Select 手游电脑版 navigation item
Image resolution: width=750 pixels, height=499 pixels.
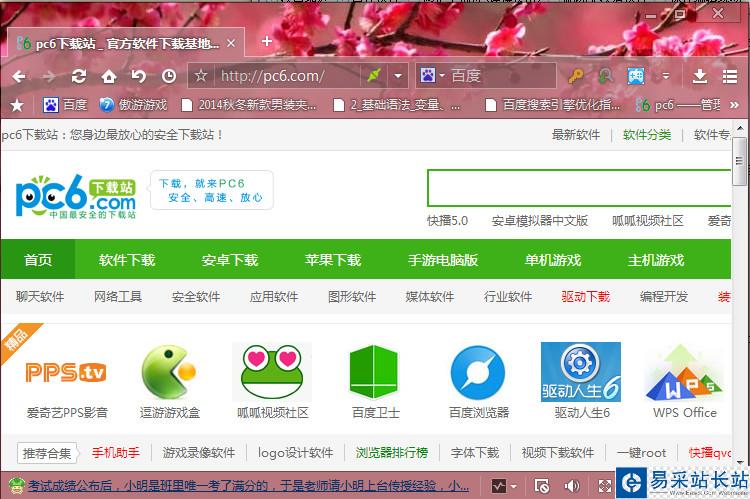pos(443,260)
